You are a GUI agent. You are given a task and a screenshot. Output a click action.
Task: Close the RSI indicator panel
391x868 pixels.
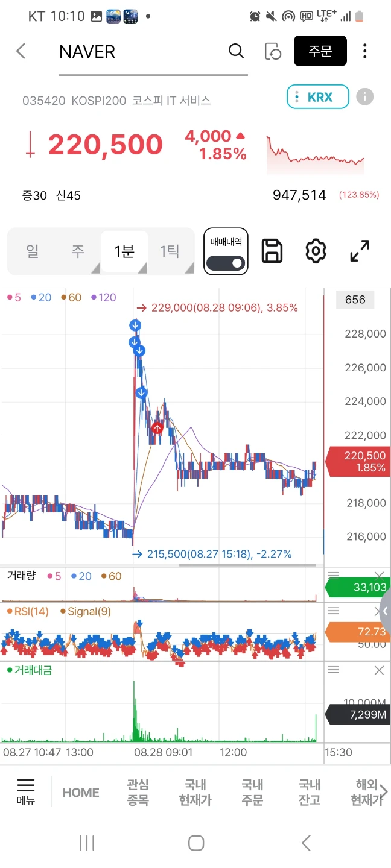(x=379, y=611)
